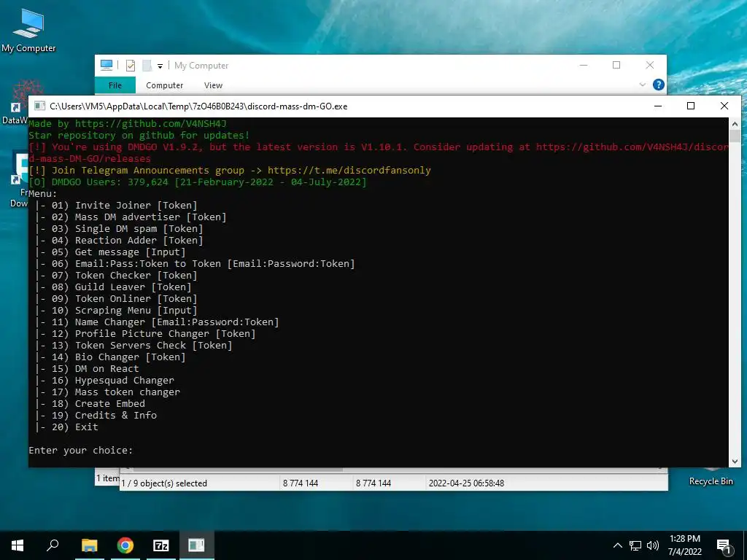Expand the ribbon with the chevron
This screenshot has width=747, height=560.
tap(642, 85)
